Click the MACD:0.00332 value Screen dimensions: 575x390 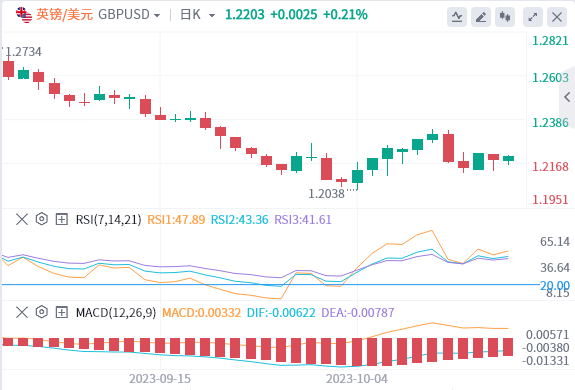coord(202,313)
